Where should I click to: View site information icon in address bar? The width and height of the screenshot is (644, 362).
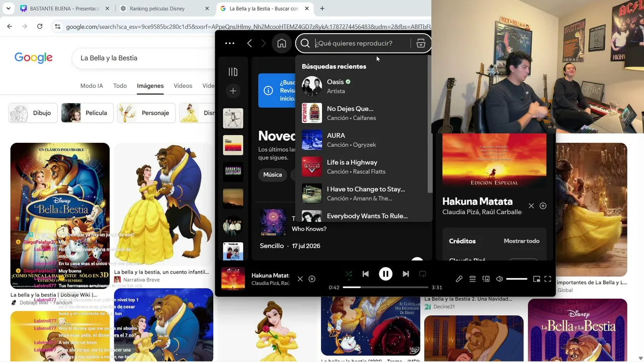click(x=57, y=27)
